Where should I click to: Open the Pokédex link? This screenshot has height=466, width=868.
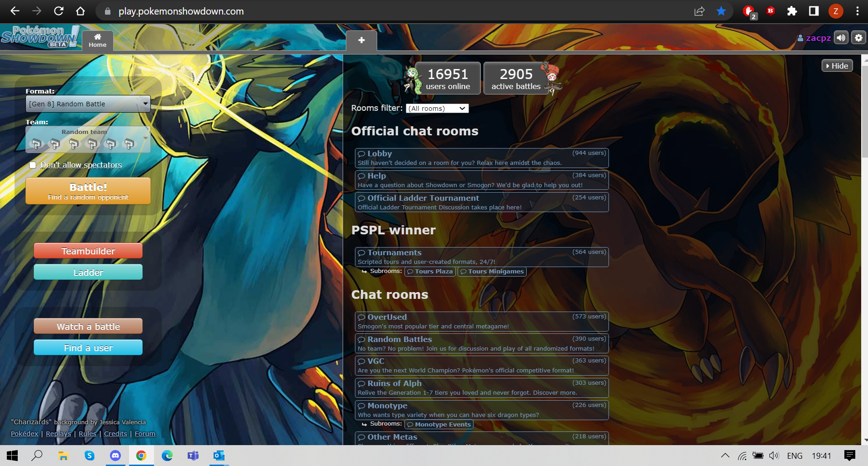click(x=25, y=434)
